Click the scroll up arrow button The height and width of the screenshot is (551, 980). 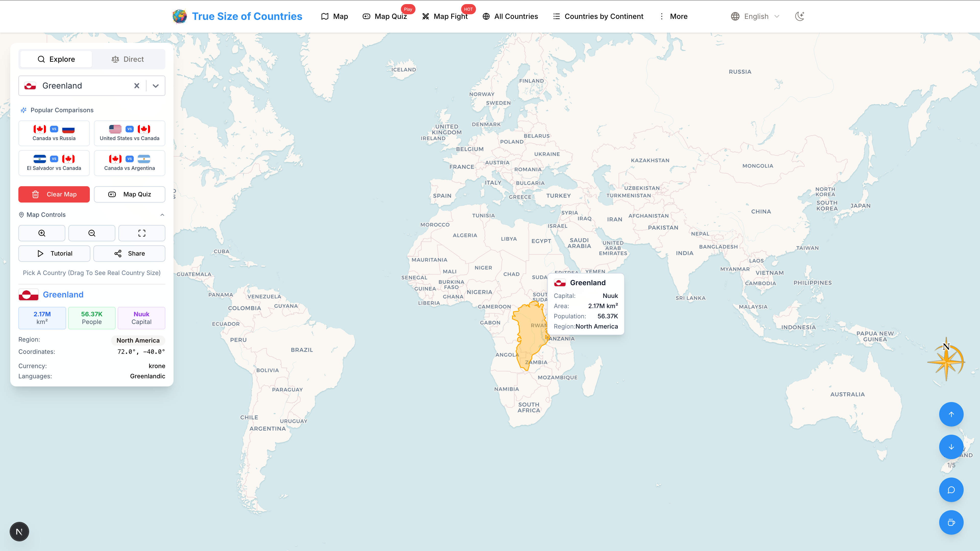pos(951,414)
